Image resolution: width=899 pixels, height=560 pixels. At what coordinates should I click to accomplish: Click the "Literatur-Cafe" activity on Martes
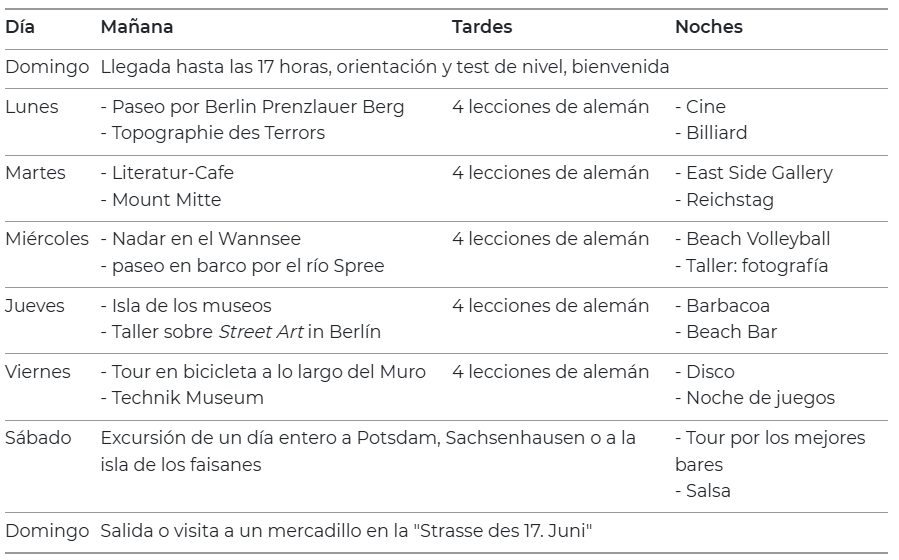[172, 173]
